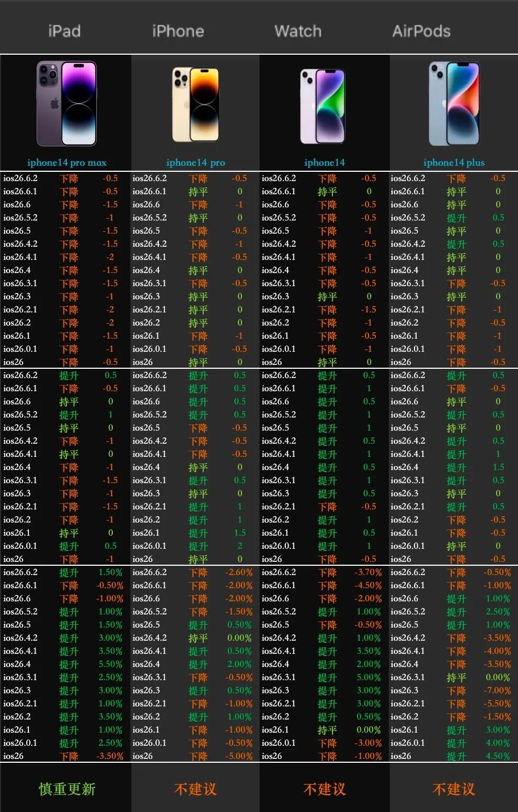The image size is (518, 812).
Task: Tap 不建议 under the iPhone 14 Plus column
Action: click(454, 789)
